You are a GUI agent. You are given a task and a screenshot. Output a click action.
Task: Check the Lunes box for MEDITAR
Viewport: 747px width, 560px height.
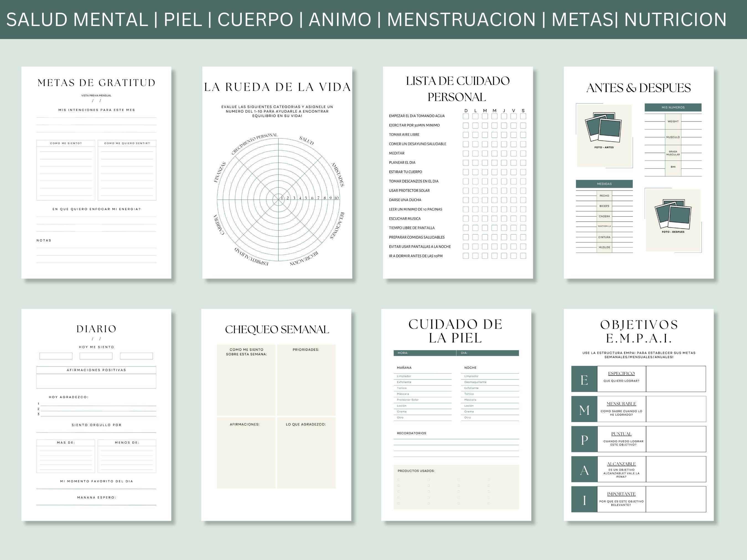point(476,153)
